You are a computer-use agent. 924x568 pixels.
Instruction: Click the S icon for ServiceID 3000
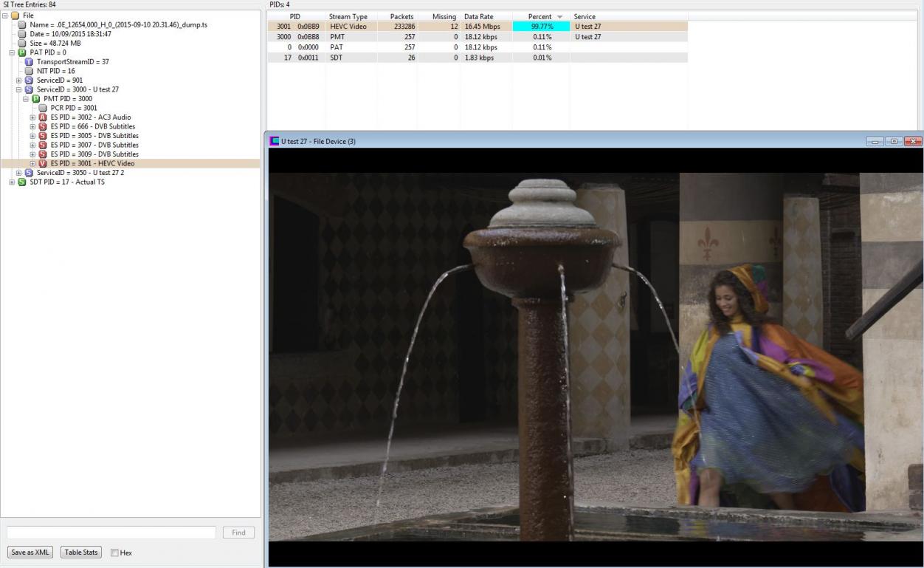(x=29, y=89)
